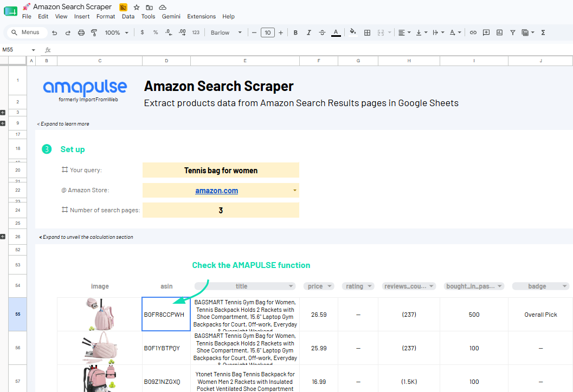The height and width of the screenshot is (392, 573).
Task: Open the price column filter dropdown
Action: (329, 286)
